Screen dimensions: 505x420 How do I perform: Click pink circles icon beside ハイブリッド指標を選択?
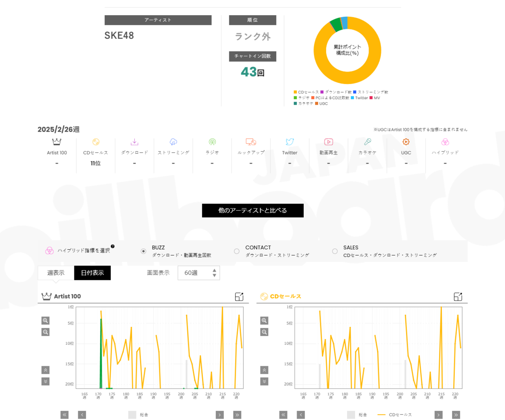point(49,251)
